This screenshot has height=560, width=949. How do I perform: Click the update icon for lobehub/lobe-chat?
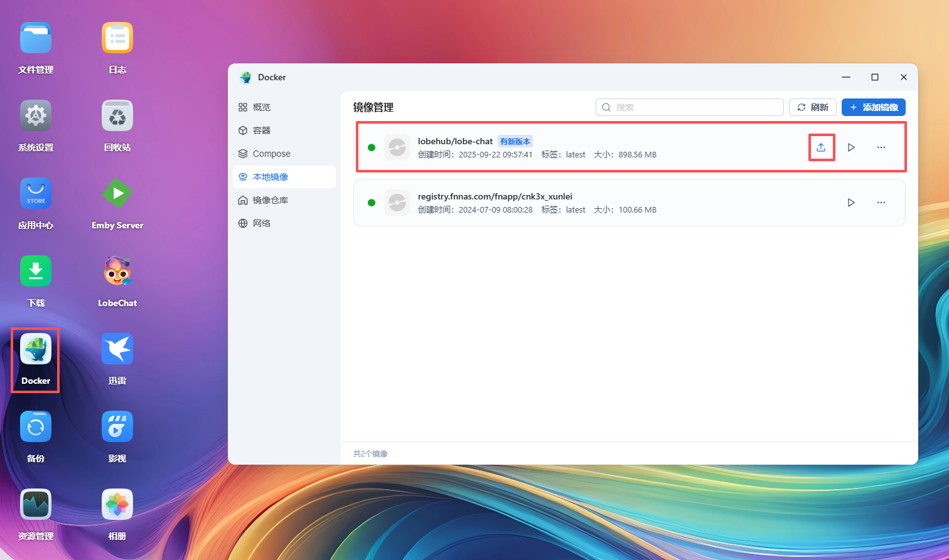pos(821,147)
